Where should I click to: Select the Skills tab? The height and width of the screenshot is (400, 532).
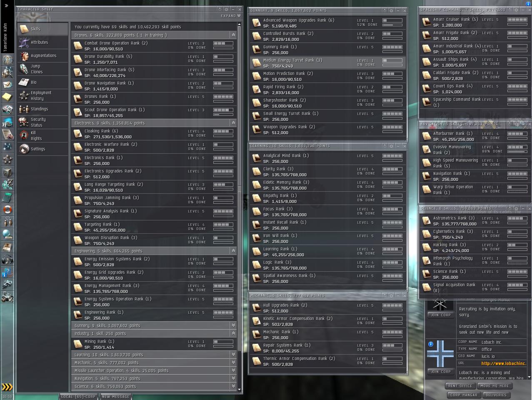pos(42,29)
